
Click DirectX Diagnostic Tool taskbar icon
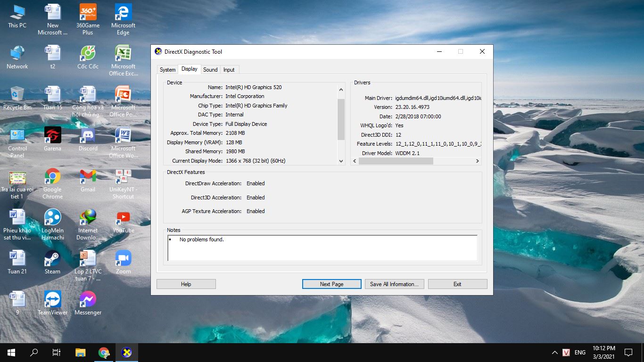tap(126, 352)
